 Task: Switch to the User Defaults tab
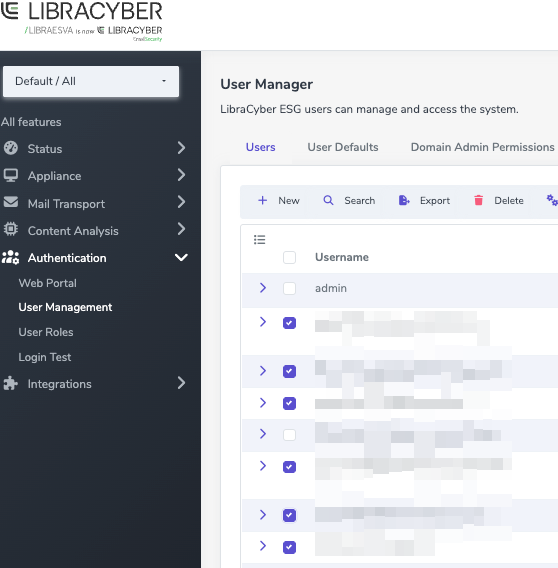[343, 147]
